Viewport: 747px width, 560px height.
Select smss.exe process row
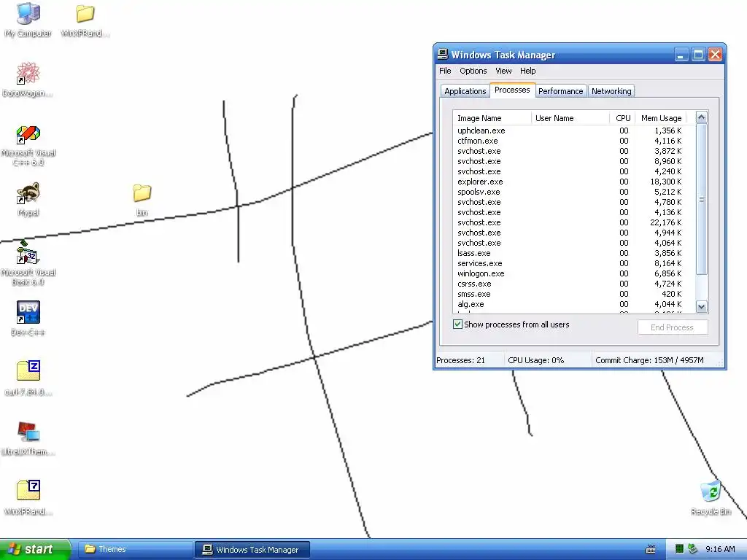click(x=573, y=295)
